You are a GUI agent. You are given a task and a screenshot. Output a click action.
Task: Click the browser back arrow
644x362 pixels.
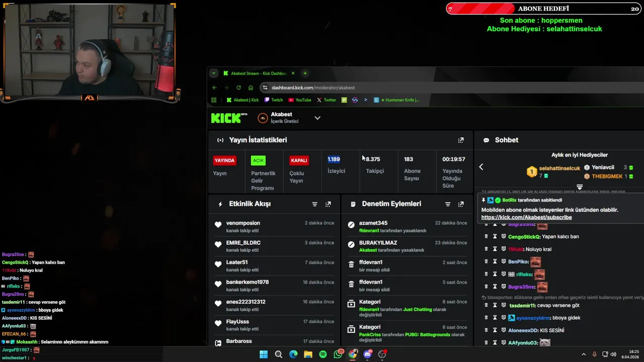click(214, 87)
